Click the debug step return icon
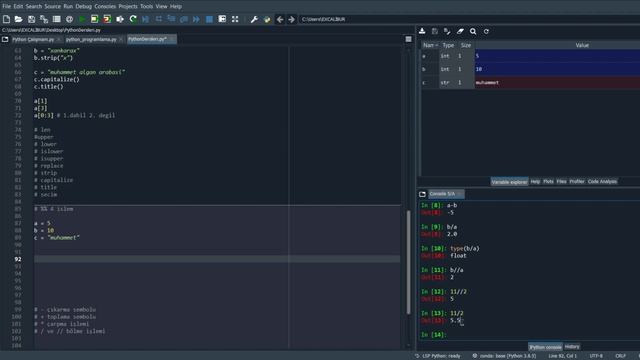 pyautogui.click(x=184, y=19)
